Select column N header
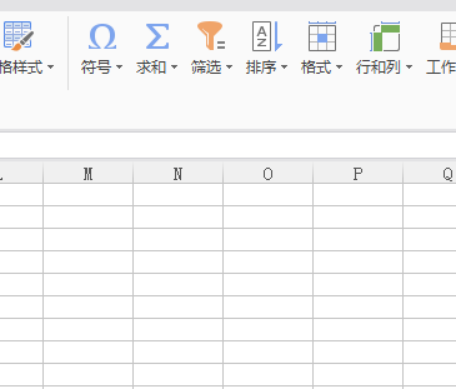This screenshot has width=457, height=389. tap(178, 174)
